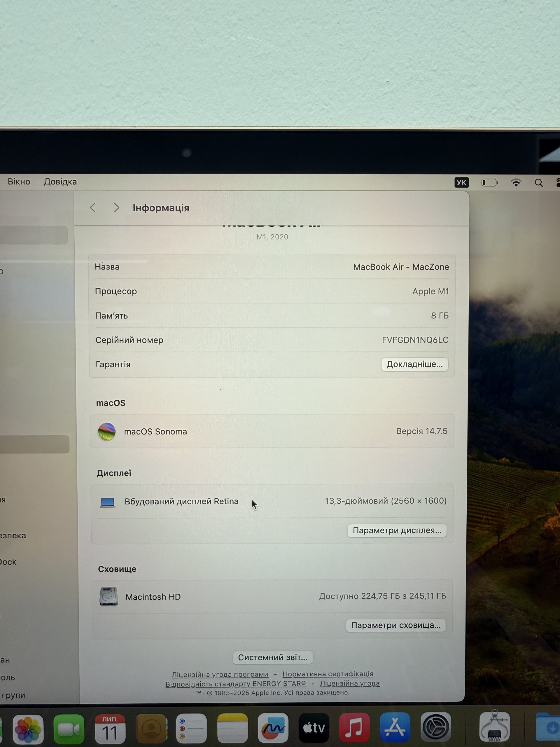Launch FaceTime from the Dock
Image resolution: width=560 pixels, height=747 pixels.
(69, 729)
